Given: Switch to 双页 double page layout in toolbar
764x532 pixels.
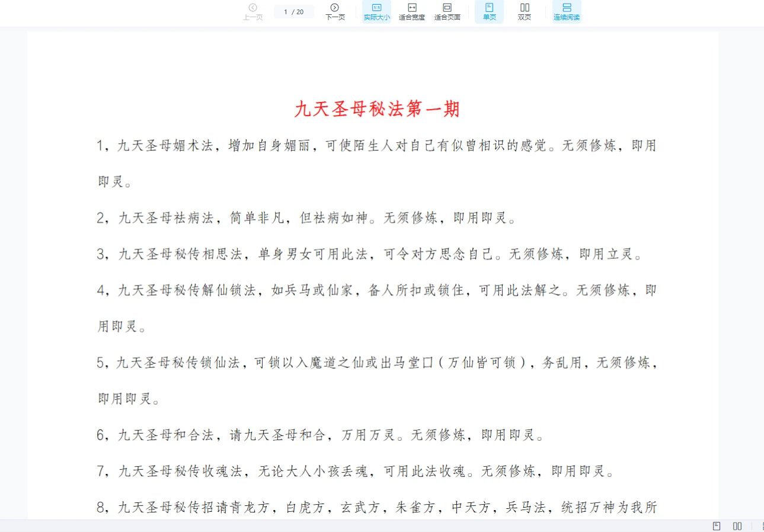Looking at the screenshot, I should 525,11.
